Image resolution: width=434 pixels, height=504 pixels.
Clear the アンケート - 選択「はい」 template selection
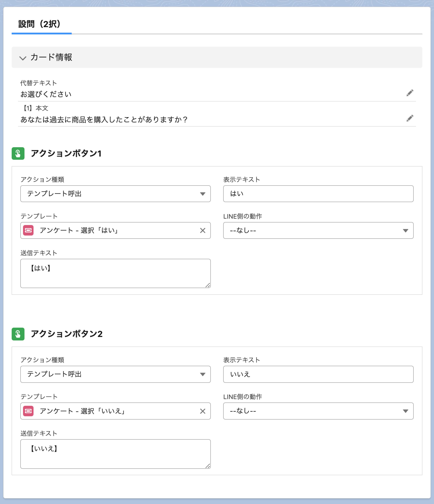click(202, 230)
